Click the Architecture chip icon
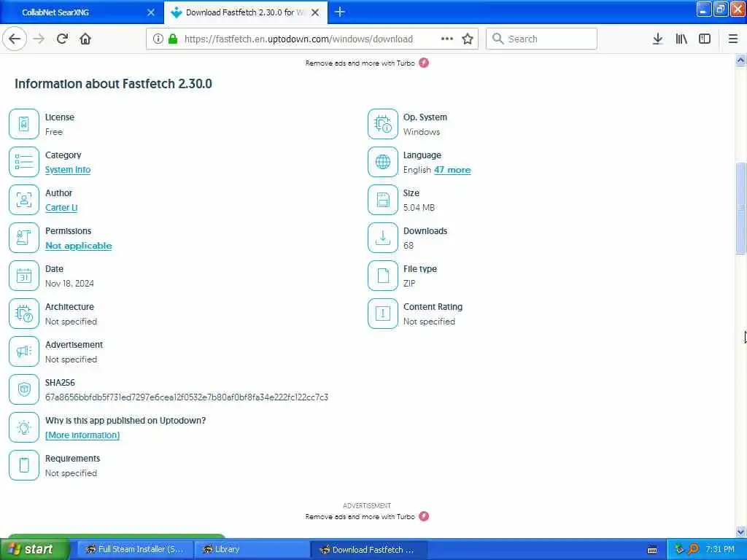The image size is (747, 560). click(x=24, y=314)
